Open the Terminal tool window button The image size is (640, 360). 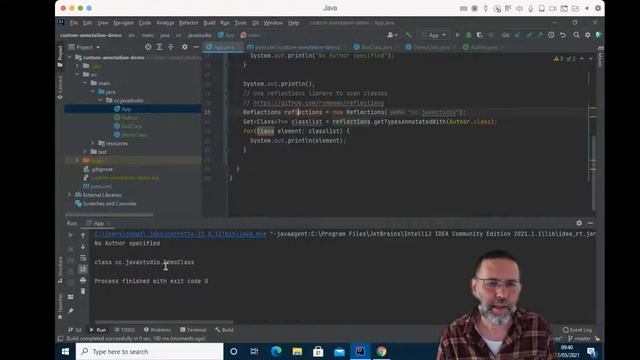pyautogui.click(x=193, y=330)
